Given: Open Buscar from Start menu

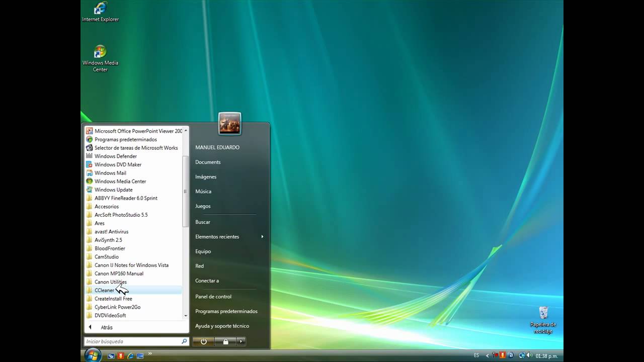Looking at the screenshot, I should click(x=203, y=222).
